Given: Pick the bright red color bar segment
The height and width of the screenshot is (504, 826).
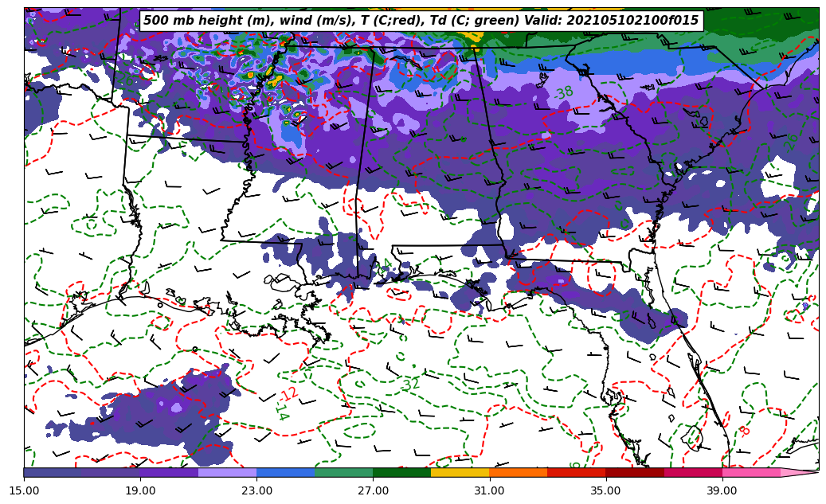Looking at the screenshot, I should (577, 472).
